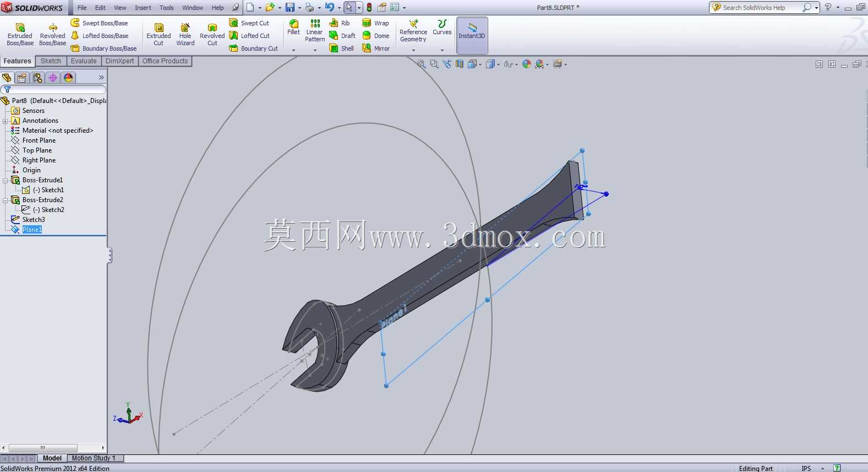Open the Tools menu

tap(167, 8)
